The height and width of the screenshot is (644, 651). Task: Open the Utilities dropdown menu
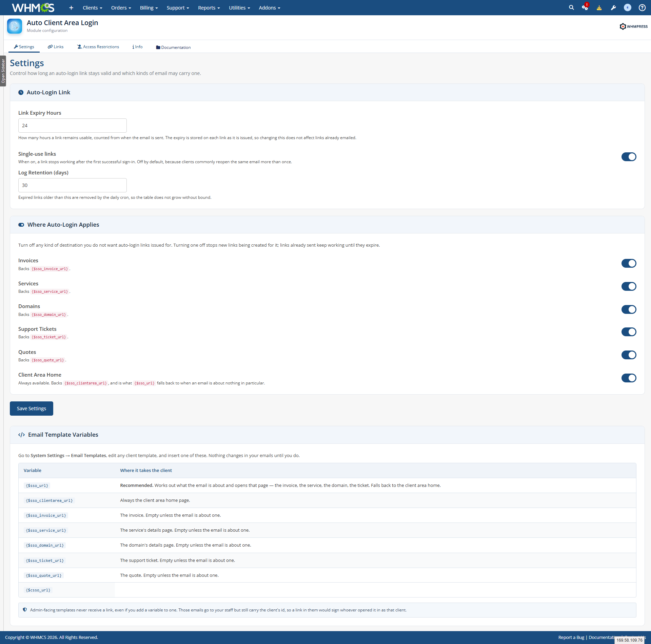pyautogui.click(x=239, y=8)
